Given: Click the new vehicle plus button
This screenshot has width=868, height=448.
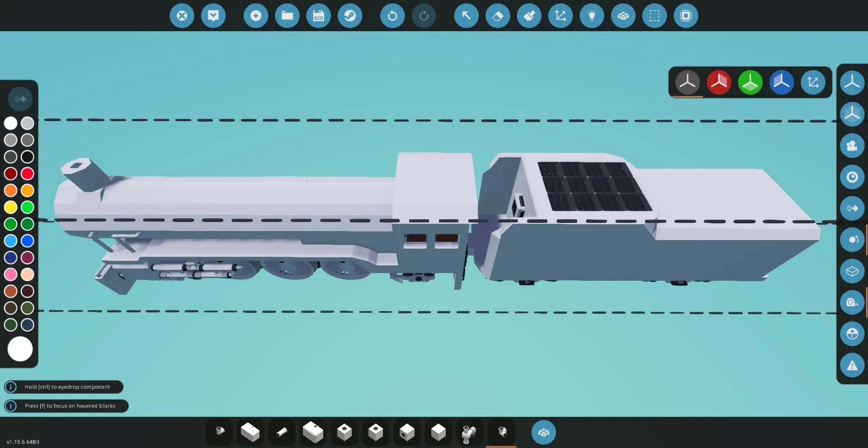Looking at the screenshot, I should pos(255,16).
